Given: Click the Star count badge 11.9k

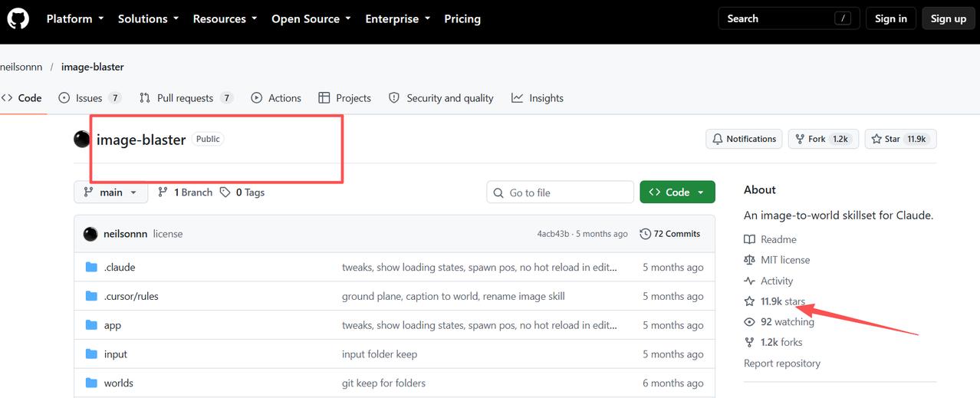Looking at the screenshot, I should point(916,139).
